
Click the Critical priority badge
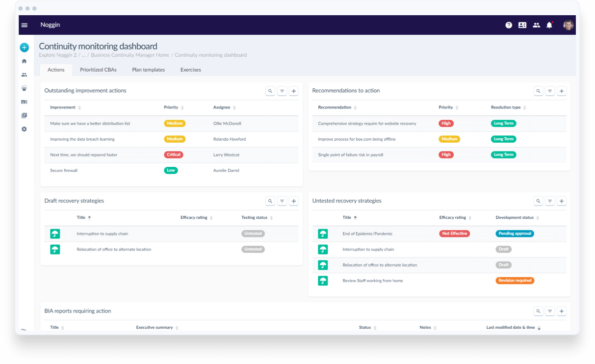tap(173, 155)
